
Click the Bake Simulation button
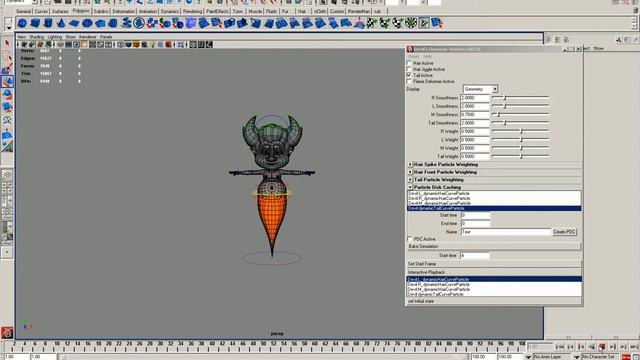tap(493, 247)
